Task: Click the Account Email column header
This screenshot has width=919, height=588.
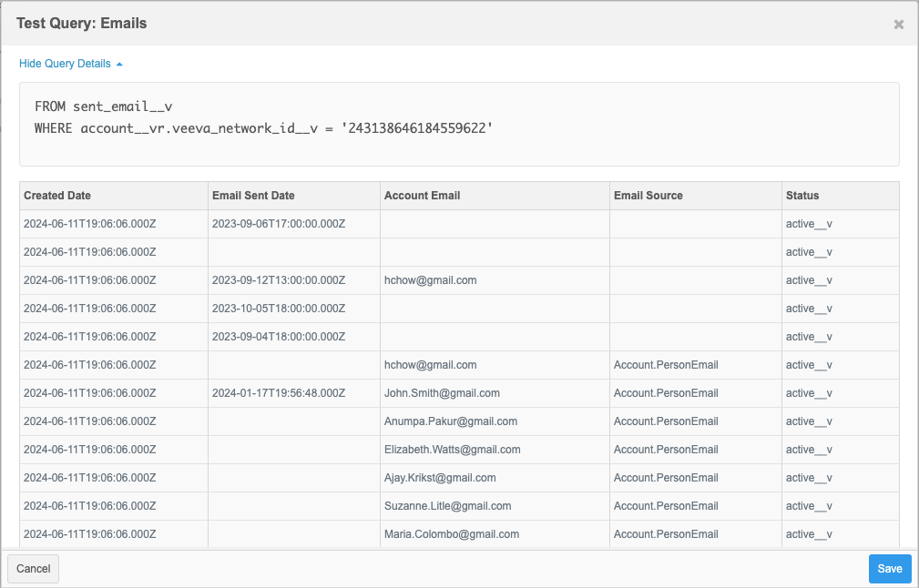Action: 422,196
